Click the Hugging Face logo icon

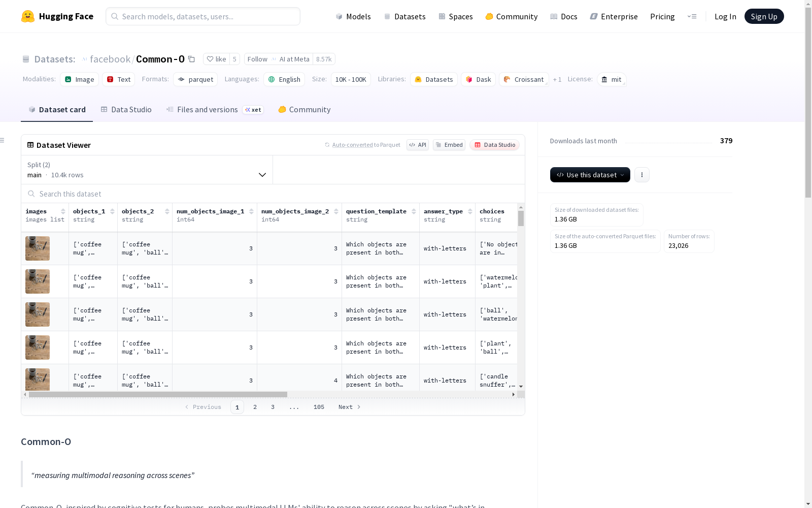tap(28, 16)
